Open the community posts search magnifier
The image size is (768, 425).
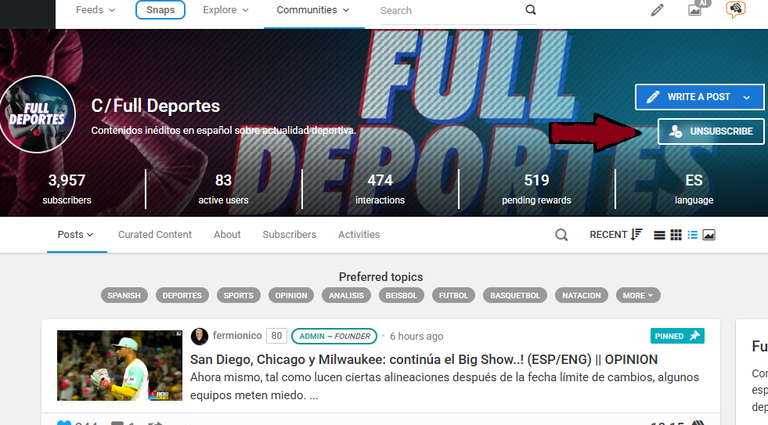561,235
